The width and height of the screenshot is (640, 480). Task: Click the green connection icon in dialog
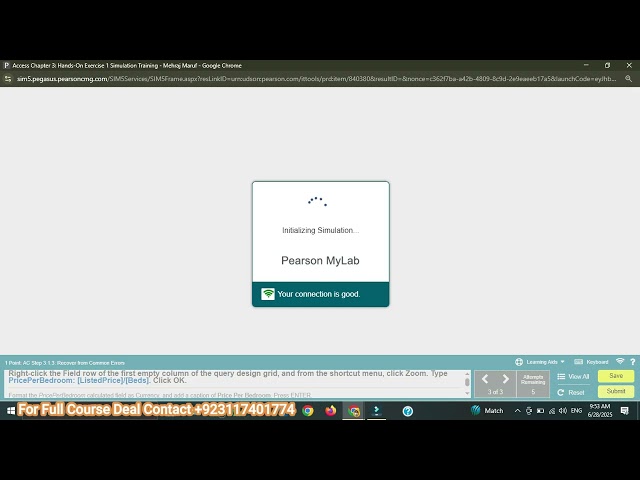[x=268, y=294]
